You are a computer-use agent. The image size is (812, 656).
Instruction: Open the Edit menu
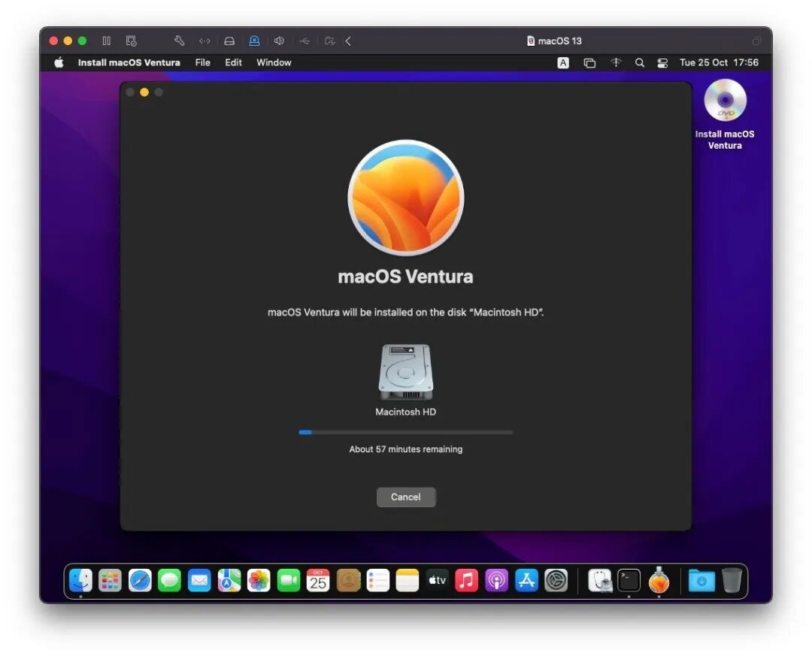[233, 62]
